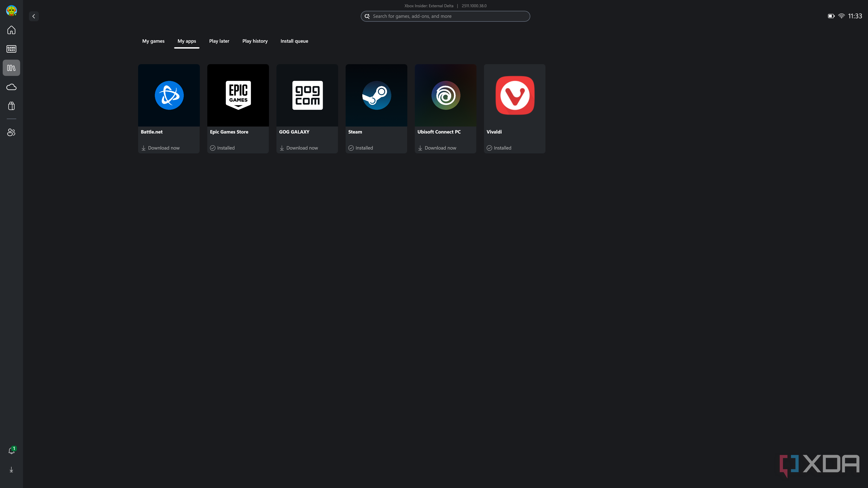The height and width of the screenshot is (488, 868).
Task: Open the GOG GALAXY logo thumbnail
Action: click(x=307, y=95)
